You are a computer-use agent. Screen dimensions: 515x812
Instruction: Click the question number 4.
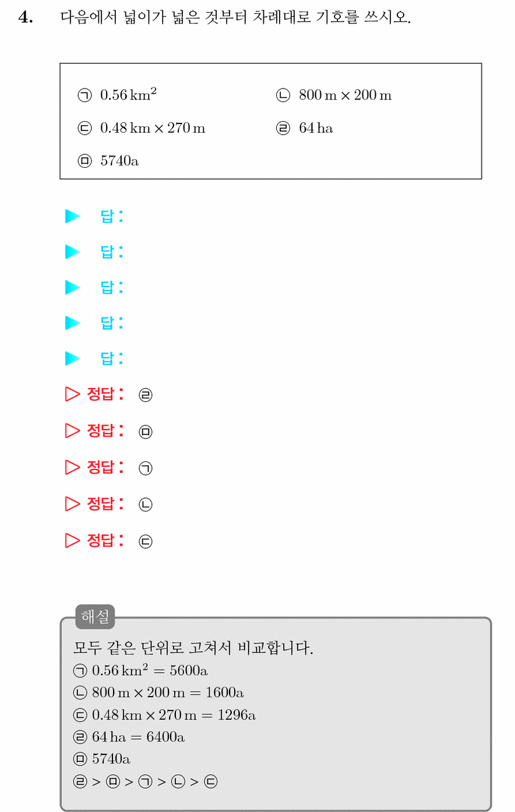26,17
